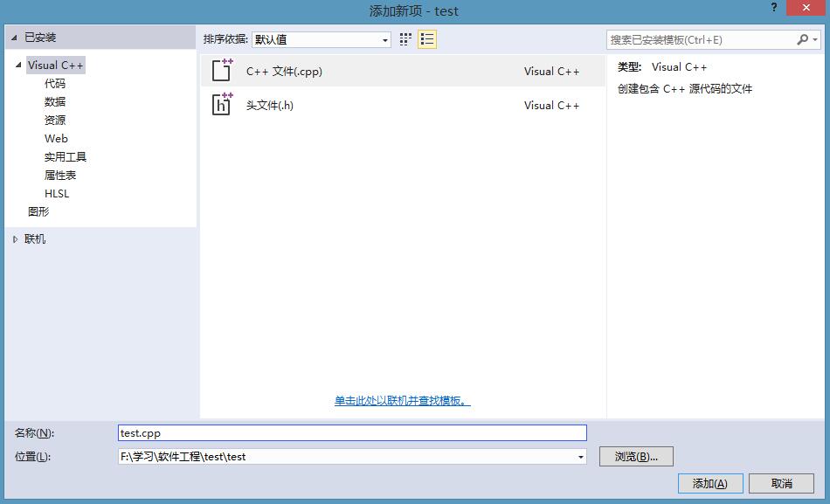Switch to small icons view
This screenshot has width=830, height=504.
click(x=405, y=39)
